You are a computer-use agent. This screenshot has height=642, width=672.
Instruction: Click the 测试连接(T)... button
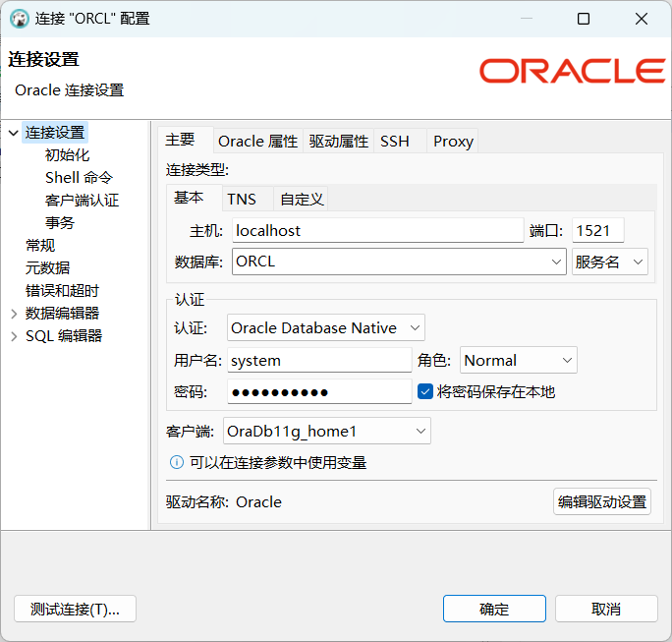click(x=75, y=609)
